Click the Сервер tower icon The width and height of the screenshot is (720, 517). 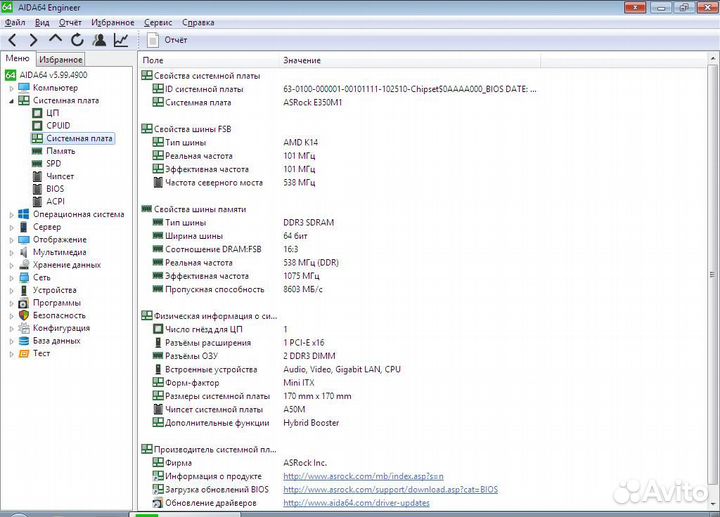(x=24, y=227)
